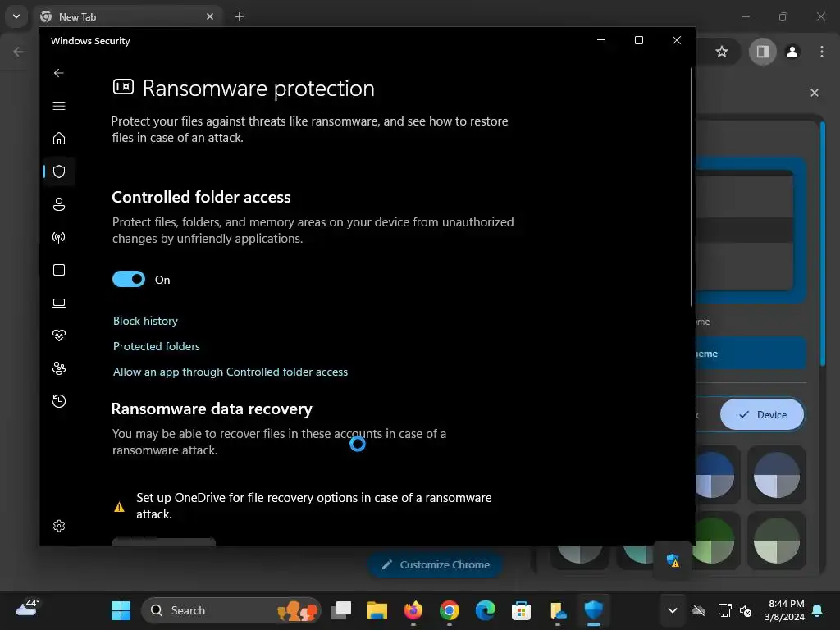Click the muted volume tray icon
The width and height of the screenshot is (840, 630).
[745, 610]
